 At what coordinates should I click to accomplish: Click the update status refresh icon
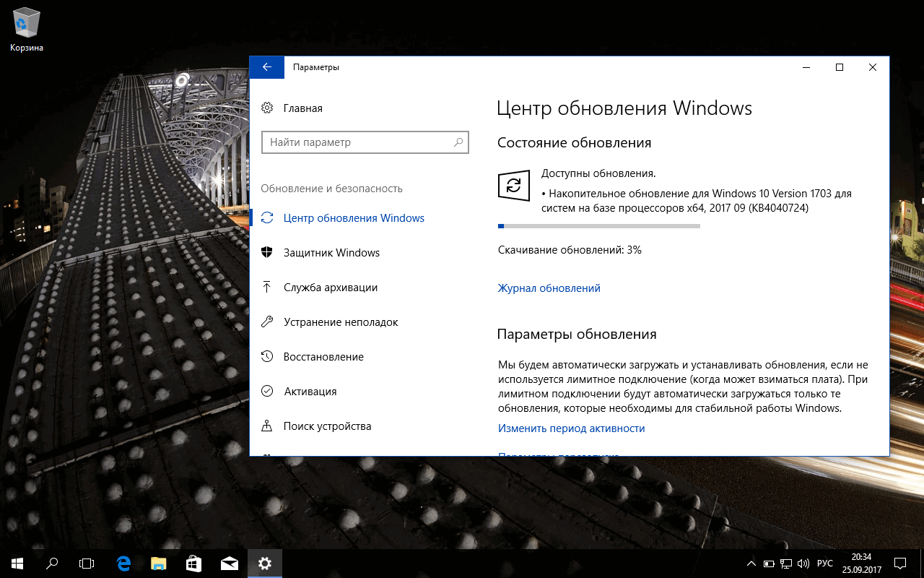coord(513,186)
